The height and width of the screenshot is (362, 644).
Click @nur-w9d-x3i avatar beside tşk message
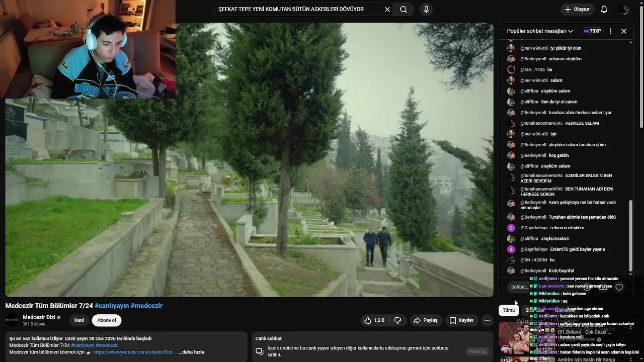coord(511,134)
